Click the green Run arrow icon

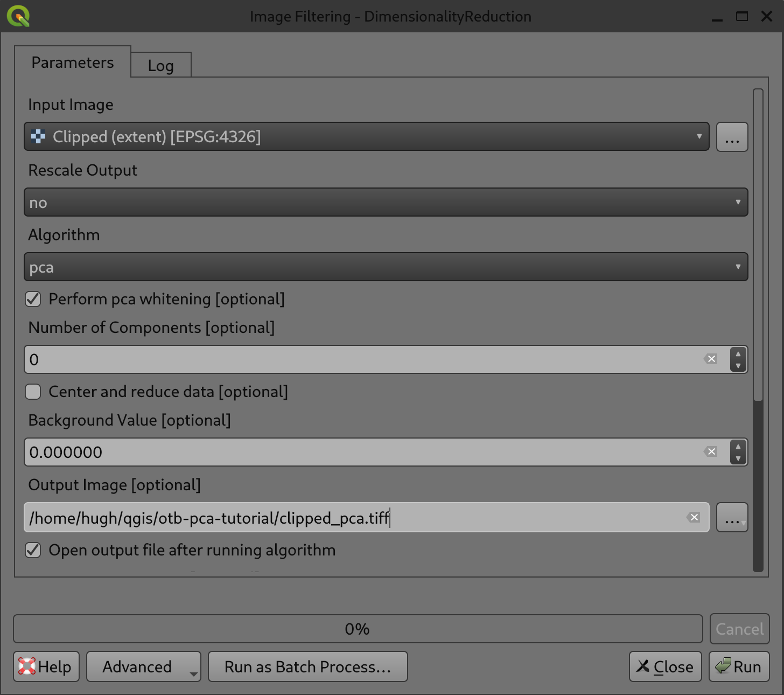(724, 666)
